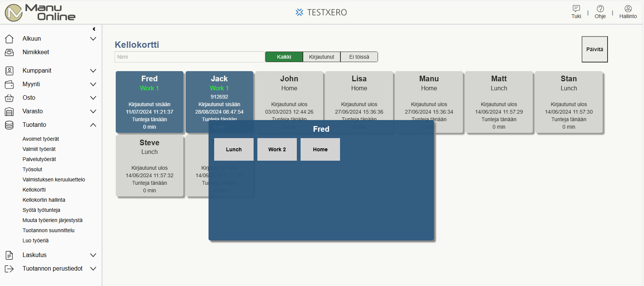
Task: Expand the Osto menu chevron
Action: click(x=93, y=98)
